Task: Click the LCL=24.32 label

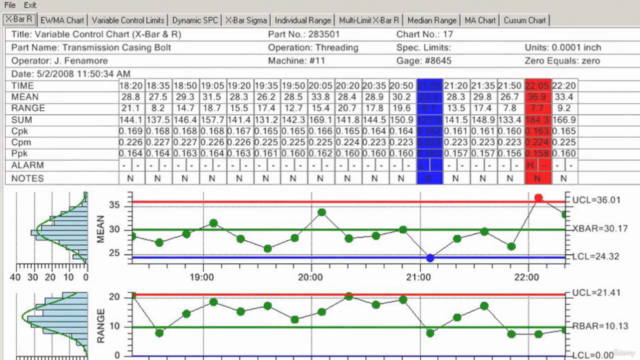Action: pyautogui.click(x=596, y=257)
